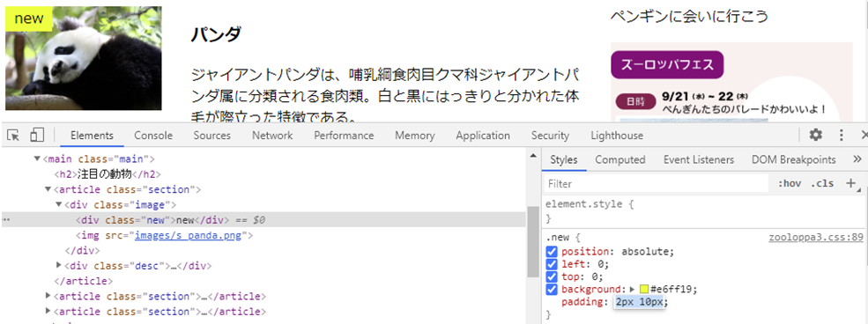Open the Security tab
This screenshot has width=868, height=324.
[x=550, y=136]
